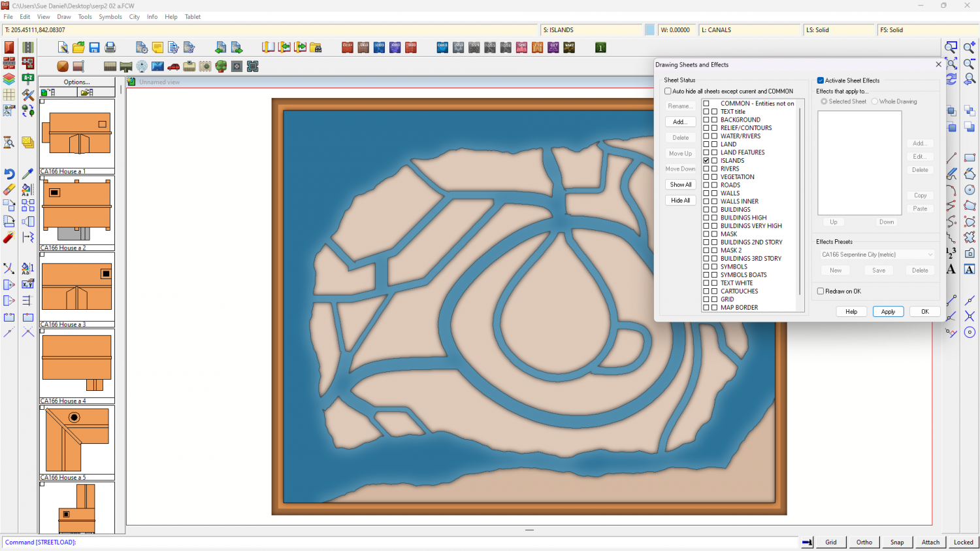980x551 pixels.
Task: Click the crossed hammers tools icon
Action: tap(27, 95)
